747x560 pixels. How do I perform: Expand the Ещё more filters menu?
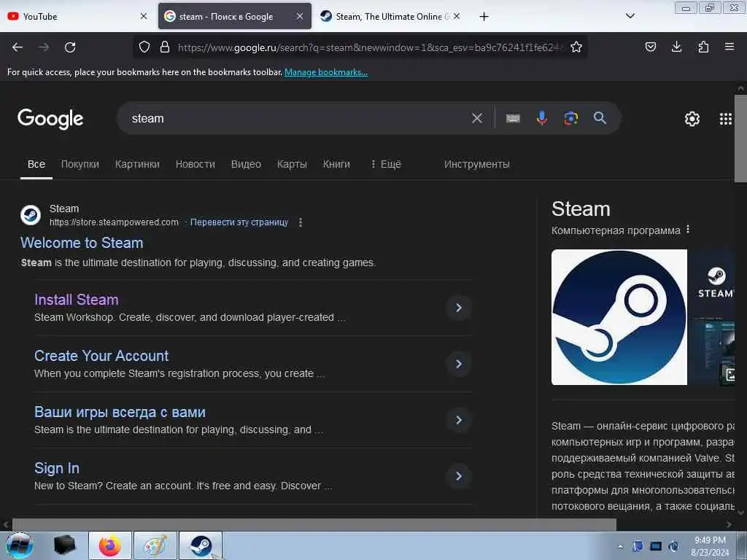(386, 164)
